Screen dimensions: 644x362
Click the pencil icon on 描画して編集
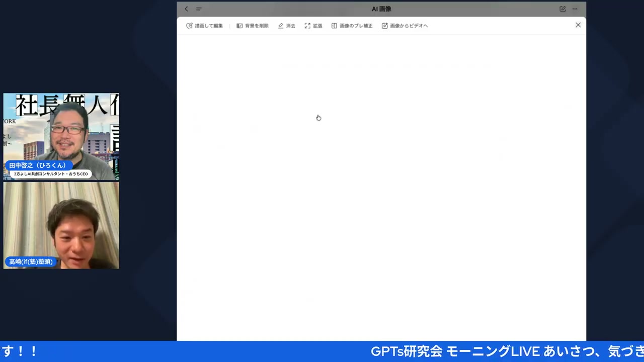189,26
